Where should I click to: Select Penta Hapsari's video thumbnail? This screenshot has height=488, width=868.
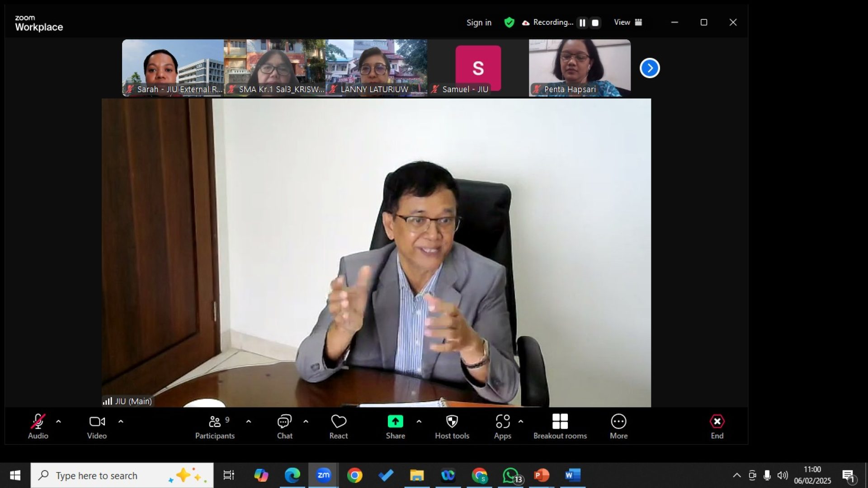click(580, 67)
